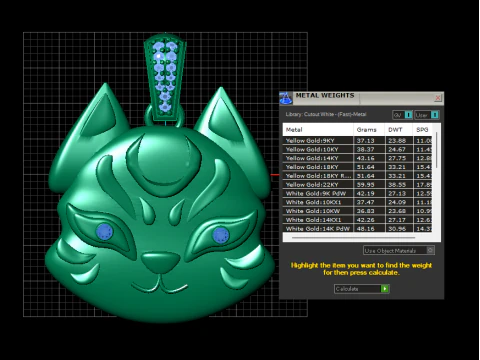Select the Yellow Gold:18KY R... row

[x=357, y=176]
